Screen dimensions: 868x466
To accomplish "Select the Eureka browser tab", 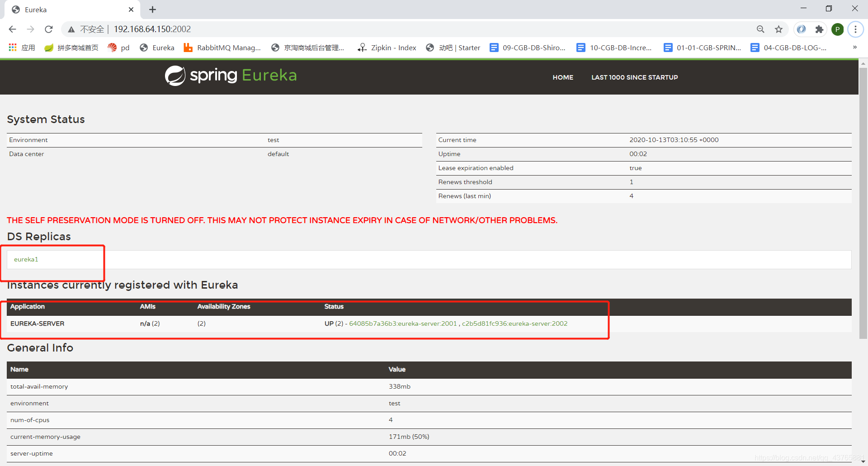I will click(72, 10).
